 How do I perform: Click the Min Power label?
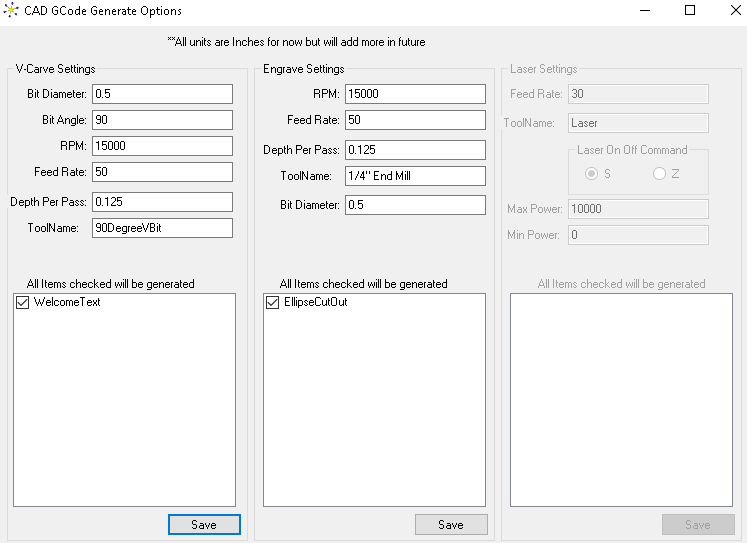[x=533, y=235]
